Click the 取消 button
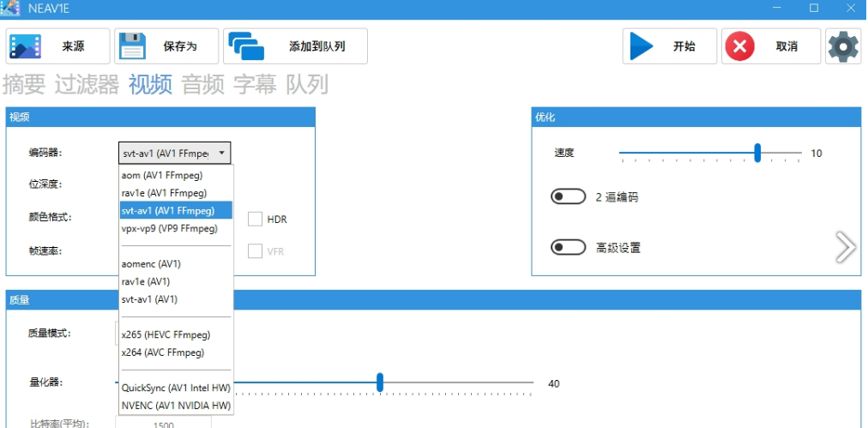The image size is (868, 428). (771, 46)
